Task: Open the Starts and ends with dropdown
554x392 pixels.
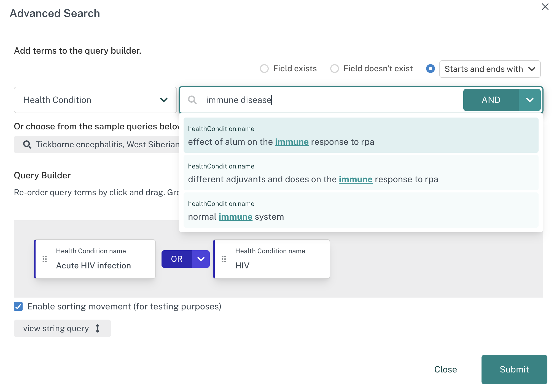Action: pyautogui.click(x=490, y=69)
